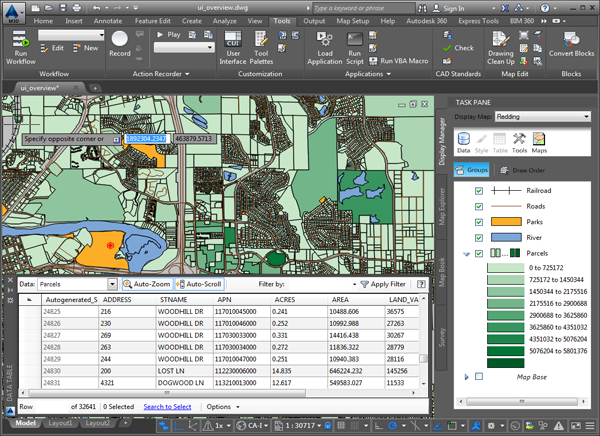Open Style in the Task Pane

pyautogui.click(x=482, y=141)
